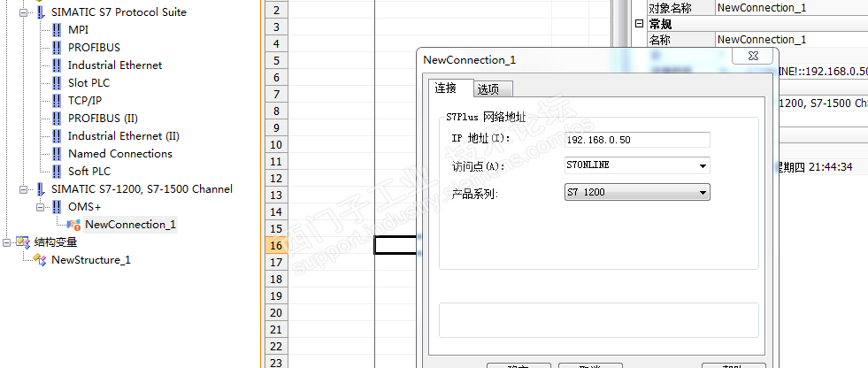Click the 结构变量 structure tags icon

[x=23, y=242]
